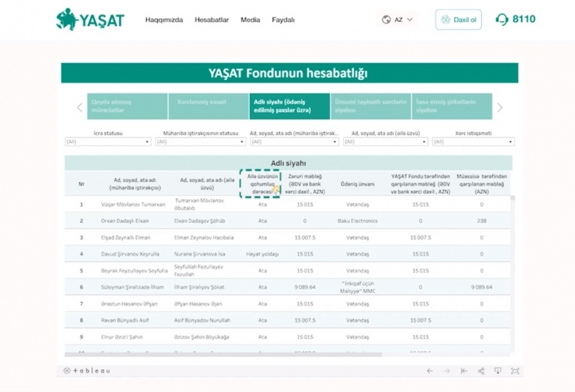Open the Faydalı menu
This screenshot has width=575, height=392.
(x=283, y=20)
